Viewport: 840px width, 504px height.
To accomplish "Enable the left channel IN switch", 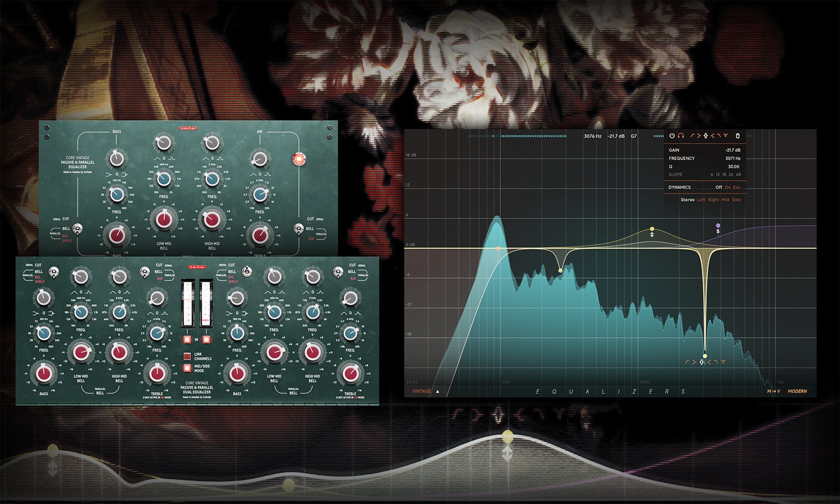I will coord(186,339).
